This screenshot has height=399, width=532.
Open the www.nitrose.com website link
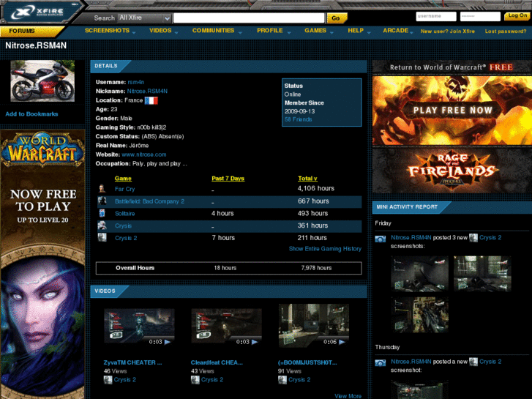pyautogui.click(x=144, y=154)
